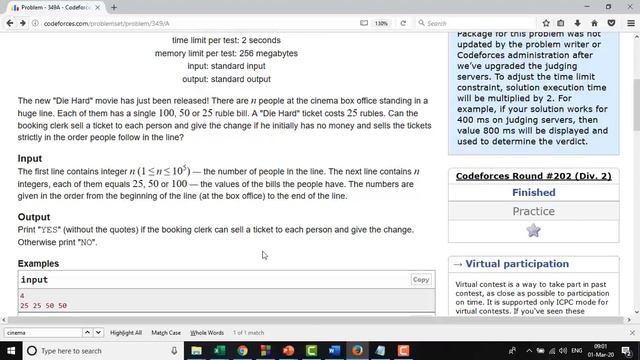This screenshot has height=360, width=640.
Task: Click the 'Finished' contest status text
Action: tap(533, 193)
